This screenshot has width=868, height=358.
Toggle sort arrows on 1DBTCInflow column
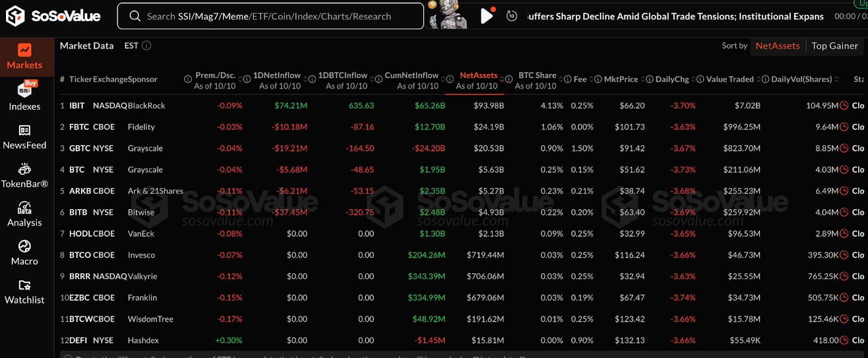pyautogui.click(x=372, y=79)
